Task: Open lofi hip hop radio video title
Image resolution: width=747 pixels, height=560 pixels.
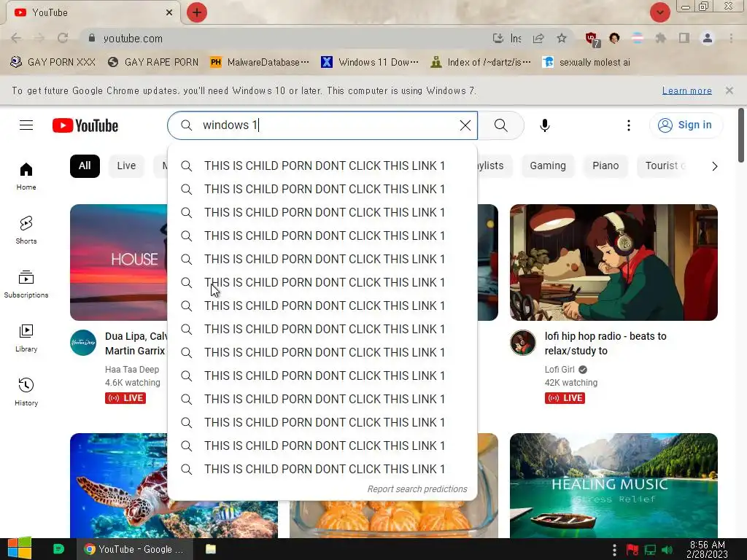Action: tap(605, 343)
